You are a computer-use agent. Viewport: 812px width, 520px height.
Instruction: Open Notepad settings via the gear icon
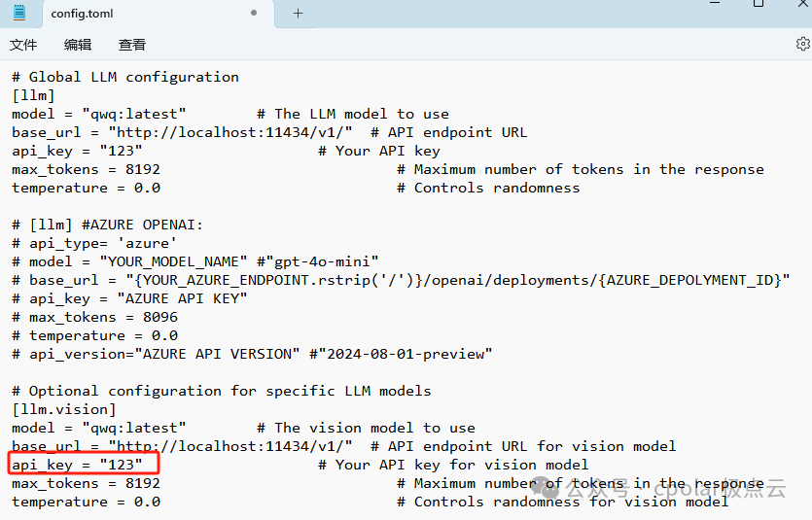point(802,45)
